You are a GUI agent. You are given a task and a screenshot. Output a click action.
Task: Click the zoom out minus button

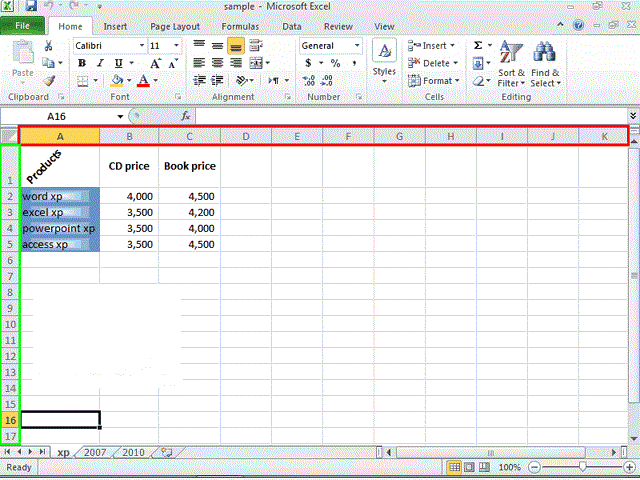click(x=534, y=467)
